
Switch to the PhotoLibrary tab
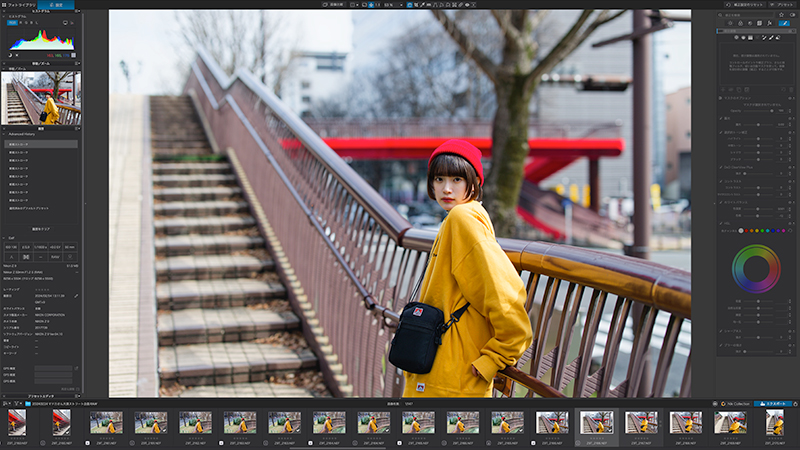click(18, 5)
